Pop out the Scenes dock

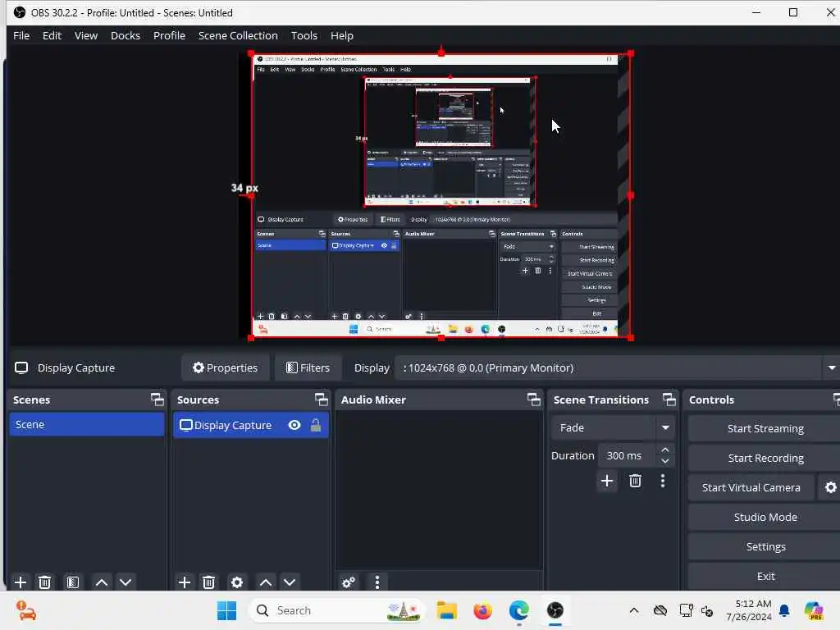click(x=157, y=399)
